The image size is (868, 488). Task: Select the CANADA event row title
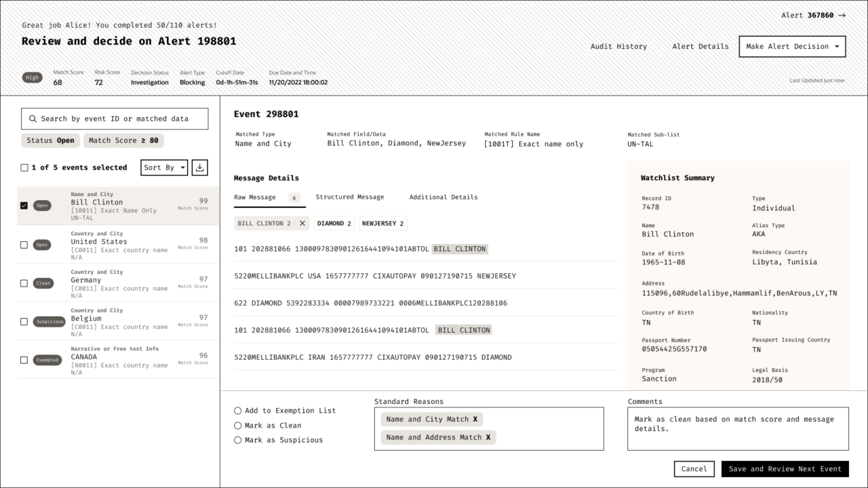(x=84, y=357)
